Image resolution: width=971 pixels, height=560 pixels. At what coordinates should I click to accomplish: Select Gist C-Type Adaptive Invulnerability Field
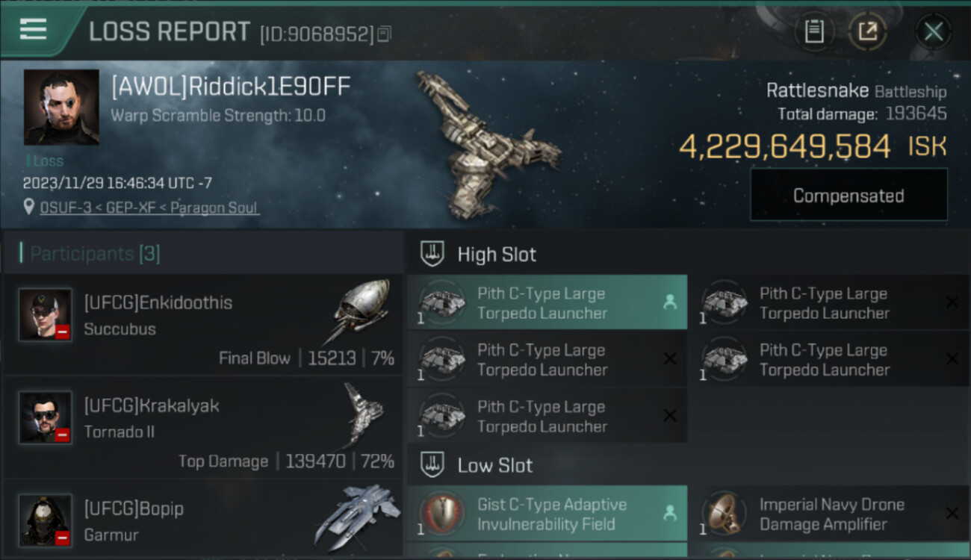547,514
